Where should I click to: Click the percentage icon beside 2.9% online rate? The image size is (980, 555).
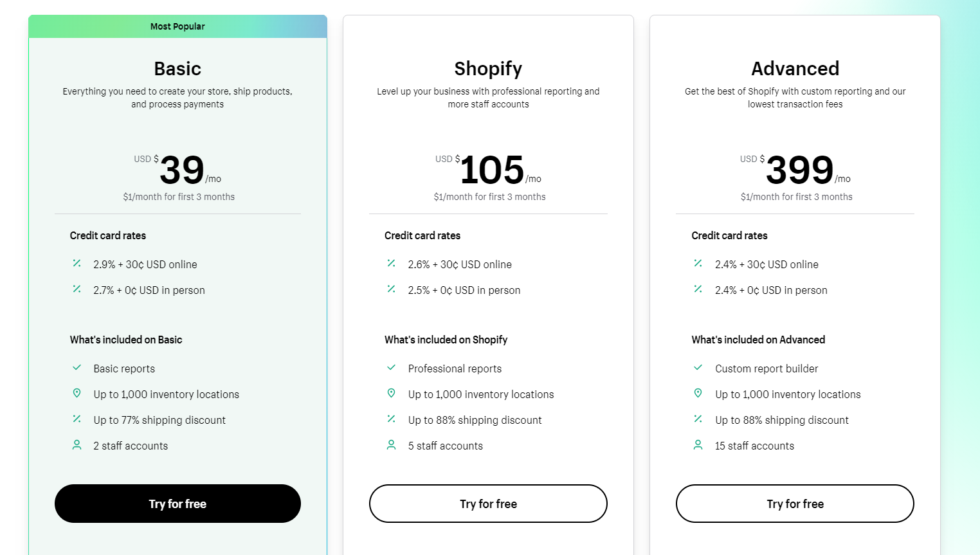click(77, 263)
